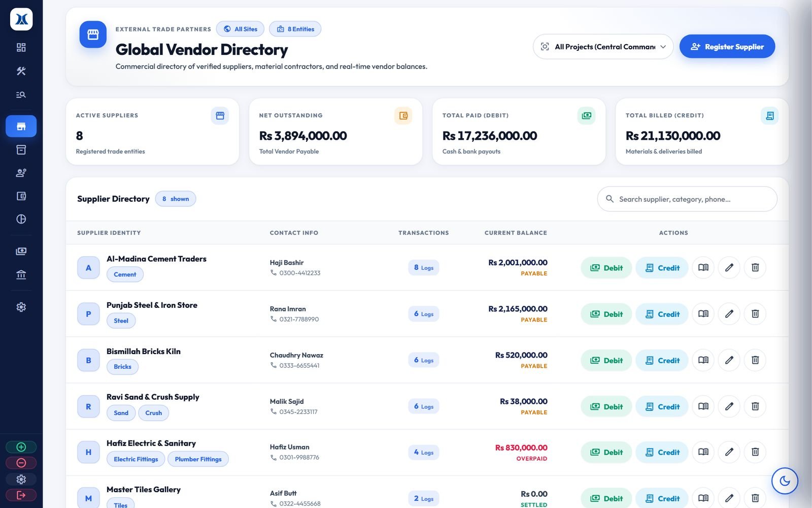Viewport: 812px width, 508px height.
Task: Click the 8 Entities filter chip
Action: point(295,29)
